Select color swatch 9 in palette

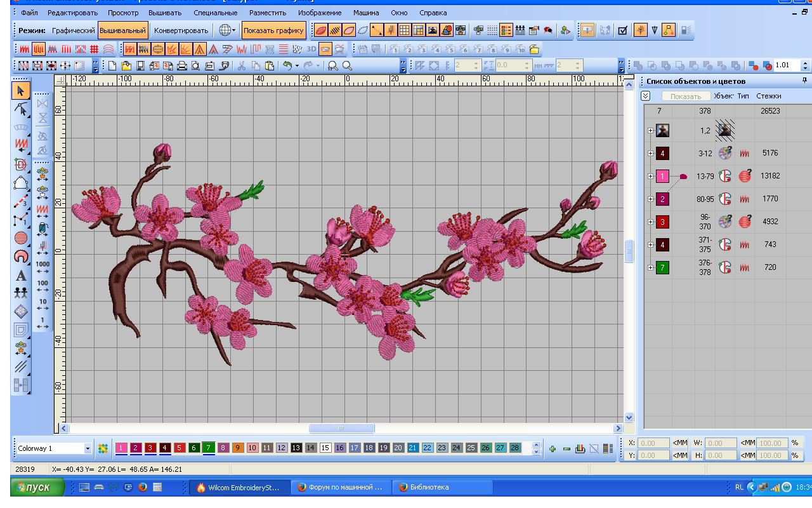click(237, 448)
